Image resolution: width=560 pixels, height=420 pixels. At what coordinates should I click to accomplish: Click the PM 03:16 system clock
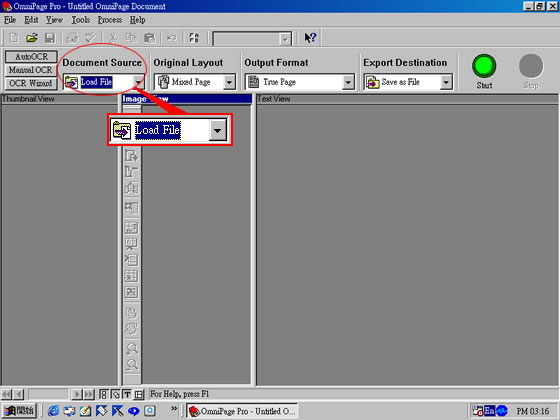point(533,411)
